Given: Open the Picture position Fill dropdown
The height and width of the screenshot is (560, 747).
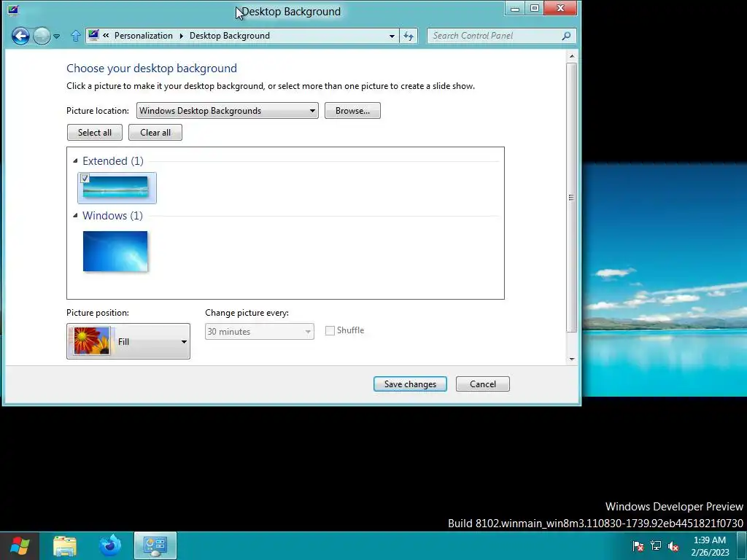Looking at the screenshot, I should pos(128,341).
